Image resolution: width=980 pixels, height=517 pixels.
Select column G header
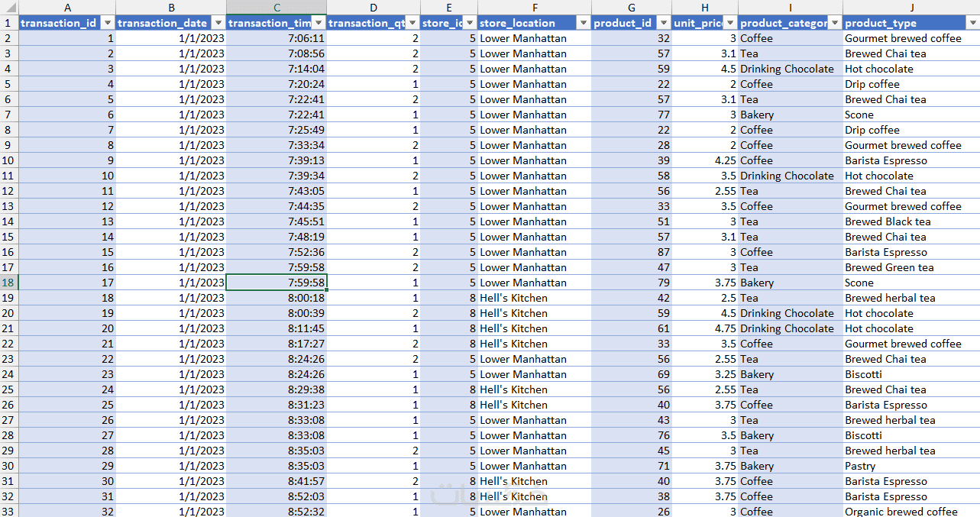[x=632, y=7]
